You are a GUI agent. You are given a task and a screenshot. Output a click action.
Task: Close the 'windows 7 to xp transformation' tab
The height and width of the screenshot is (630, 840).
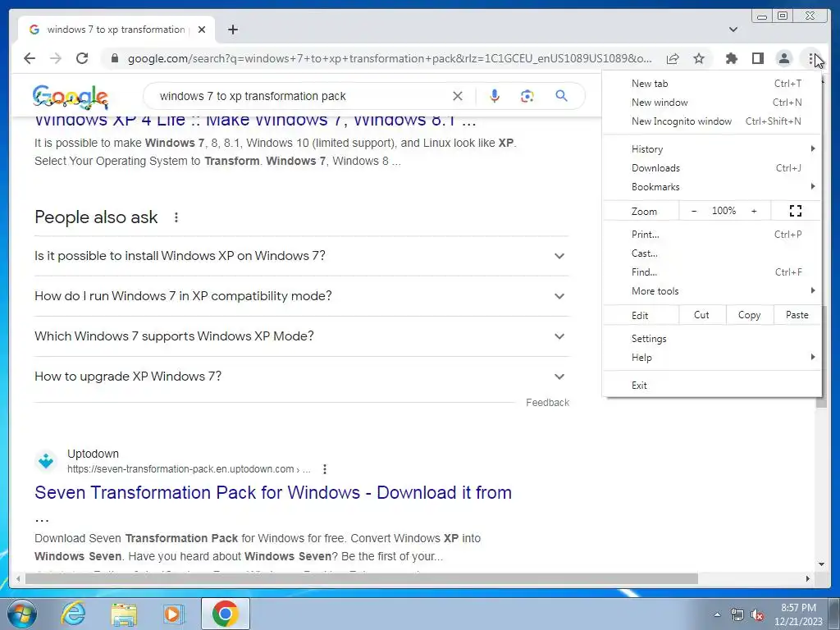tap(202, 30)
